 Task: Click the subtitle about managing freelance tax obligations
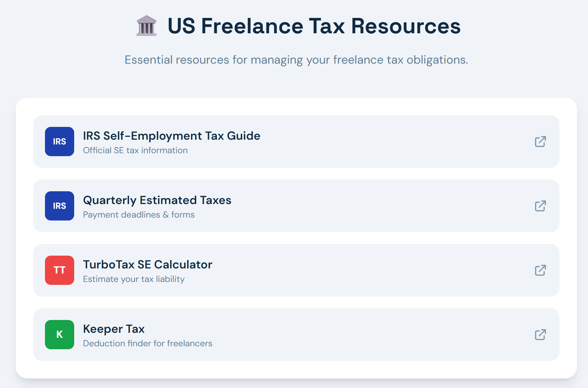point(296,59)
